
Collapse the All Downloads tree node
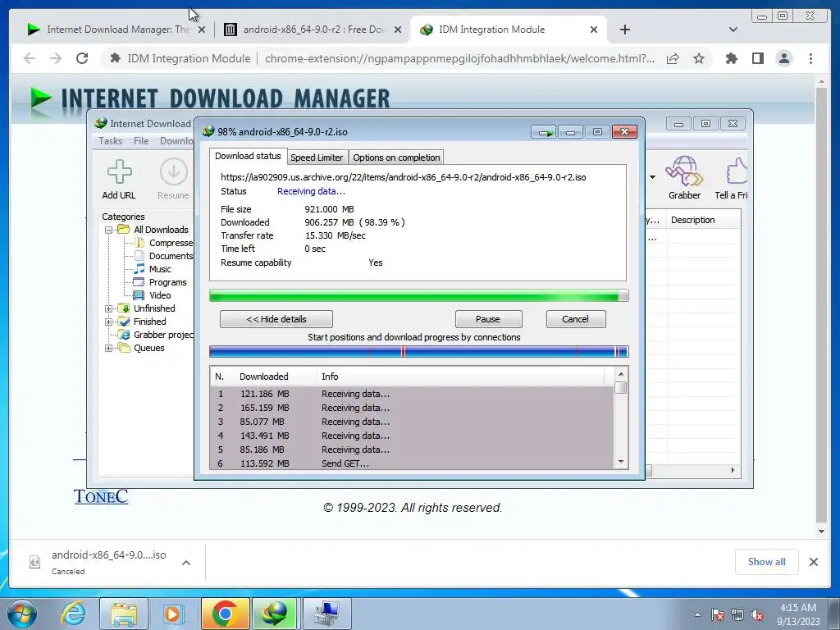pyautogui.click(x=109, y=230)
